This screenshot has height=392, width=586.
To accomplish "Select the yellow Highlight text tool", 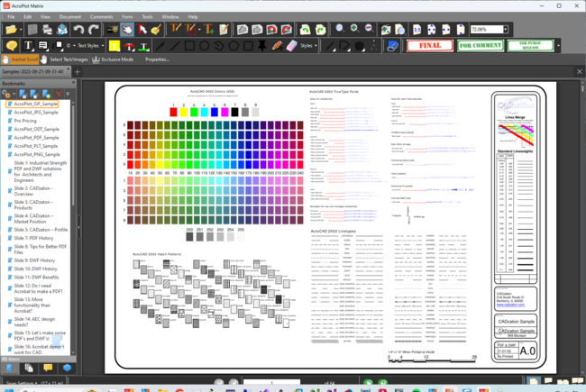I will click(114, 46).
